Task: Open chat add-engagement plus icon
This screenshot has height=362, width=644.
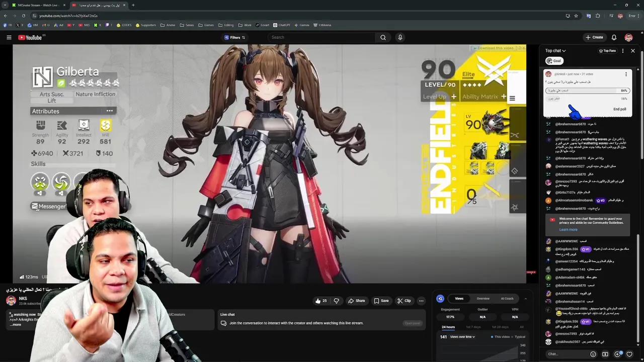Action: 618,354
